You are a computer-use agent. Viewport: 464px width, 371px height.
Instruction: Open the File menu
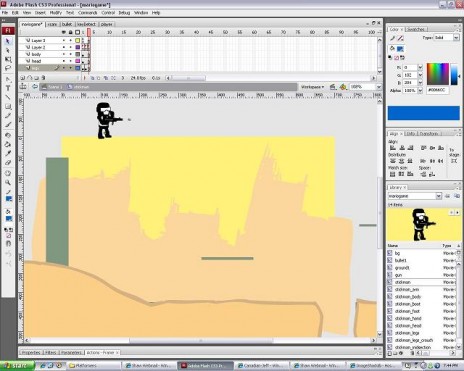point(5,13)
